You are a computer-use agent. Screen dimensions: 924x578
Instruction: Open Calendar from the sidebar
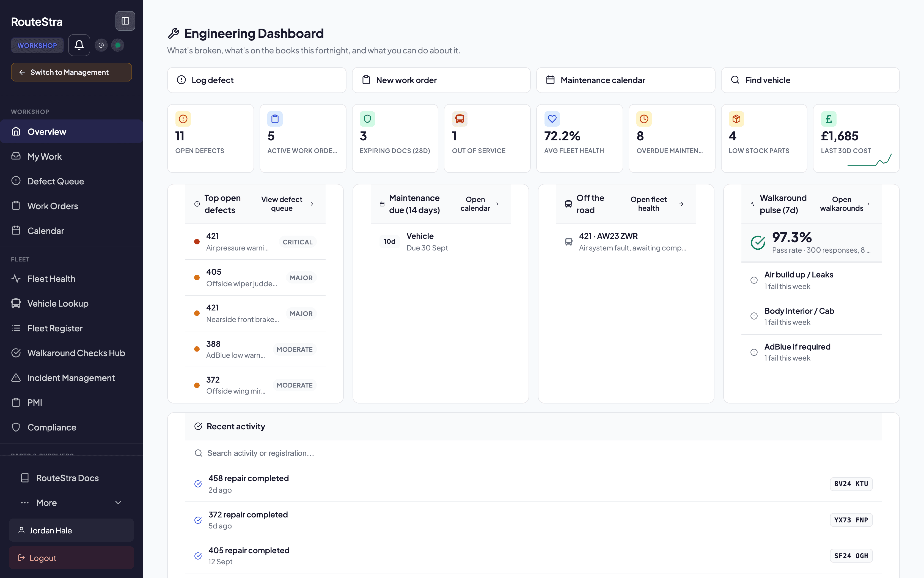[x=71, y=231]
